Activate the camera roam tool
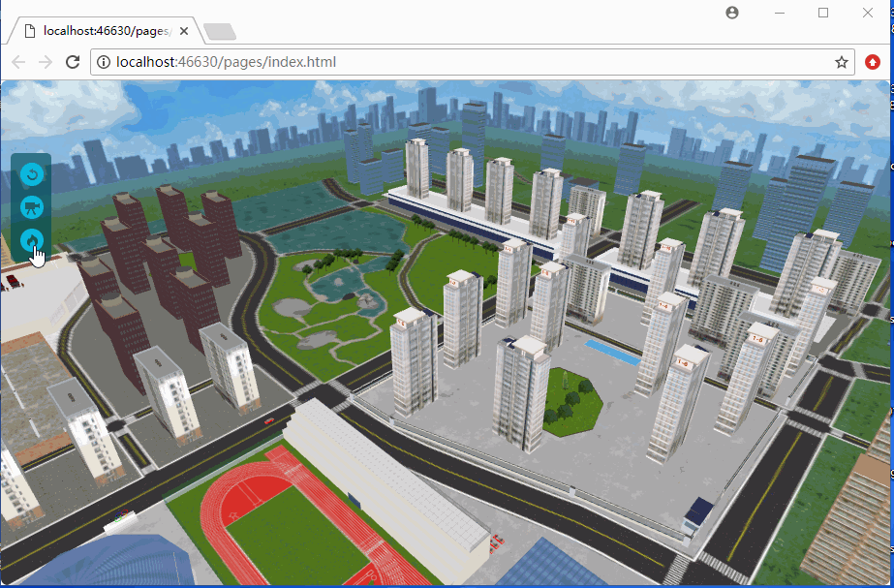 [32, 207]
